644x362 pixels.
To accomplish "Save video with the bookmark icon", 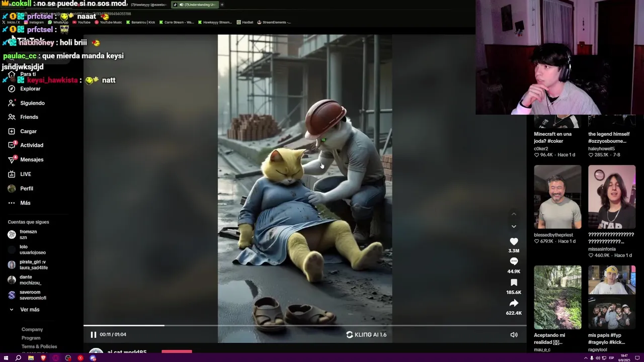I will point(514,283).
